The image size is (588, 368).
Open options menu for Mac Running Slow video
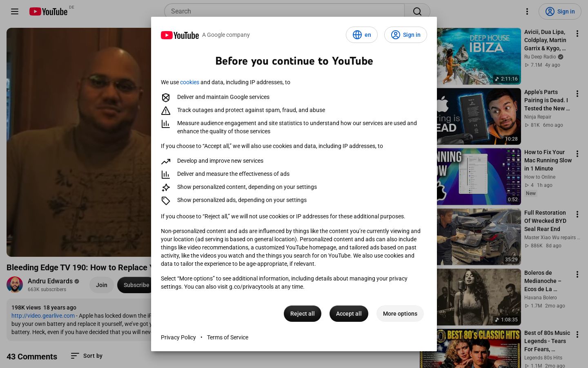click(577, 154)
